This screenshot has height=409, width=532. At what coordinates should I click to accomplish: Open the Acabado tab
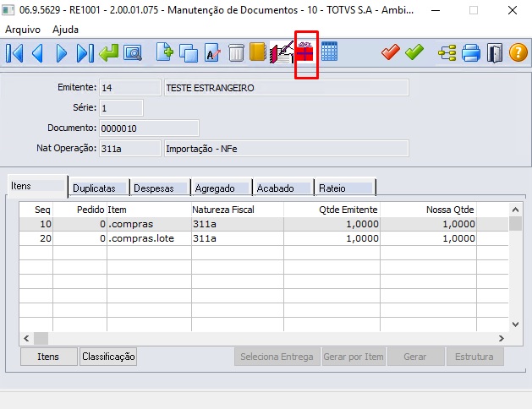coord(283,188)
